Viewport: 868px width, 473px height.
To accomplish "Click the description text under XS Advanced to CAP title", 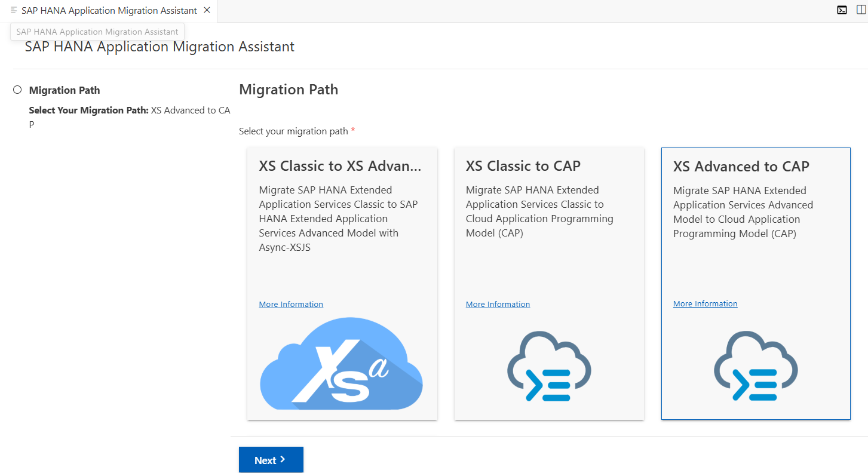I will [743, 212].
